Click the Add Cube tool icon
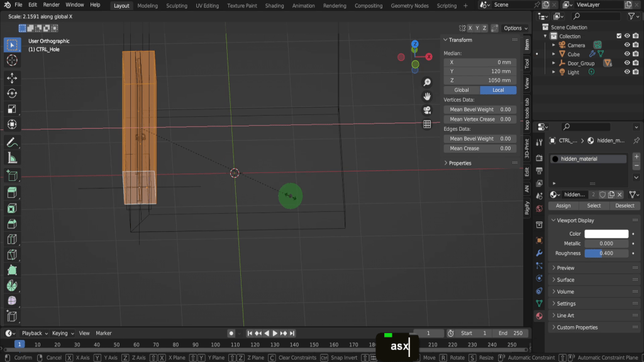644x362 pixels. [x=11, y=175]
